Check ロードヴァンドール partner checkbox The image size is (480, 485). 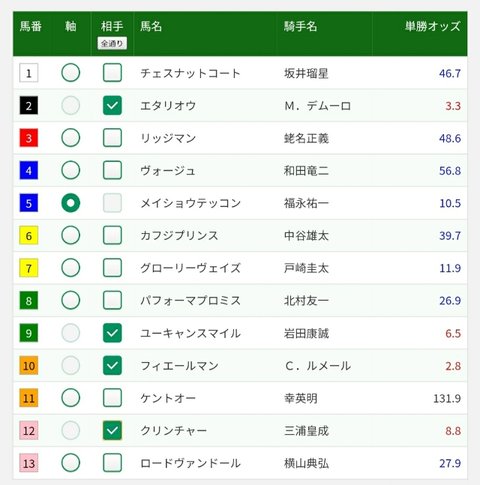point(112,463)
